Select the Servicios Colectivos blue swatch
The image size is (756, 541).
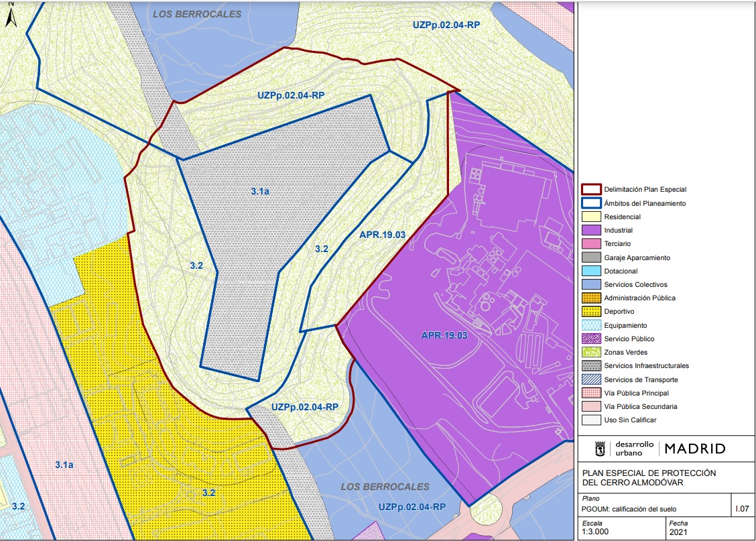coord(591,284)
